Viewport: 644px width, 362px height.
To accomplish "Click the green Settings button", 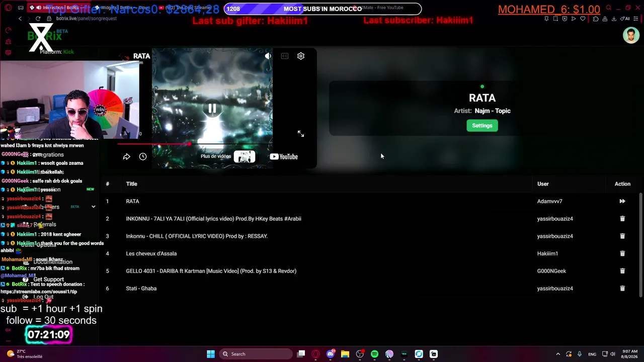I will click(482, 126).
